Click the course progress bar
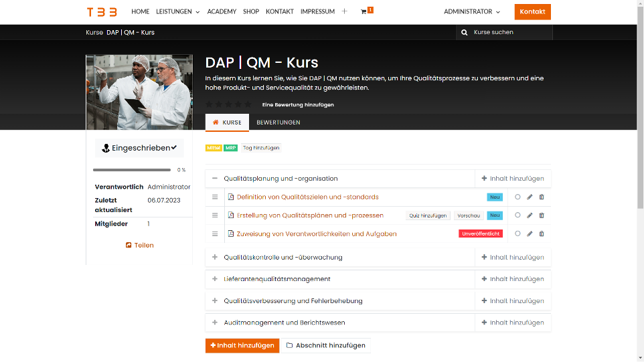The width and height of the screenshot is (644, 362). 131,170
